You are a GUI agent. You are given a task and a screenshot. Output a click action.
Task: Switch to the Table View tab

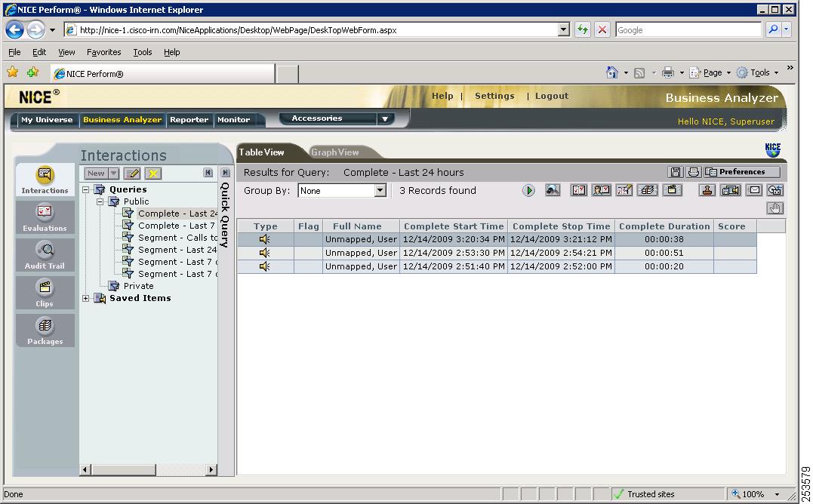pos(261,152)
